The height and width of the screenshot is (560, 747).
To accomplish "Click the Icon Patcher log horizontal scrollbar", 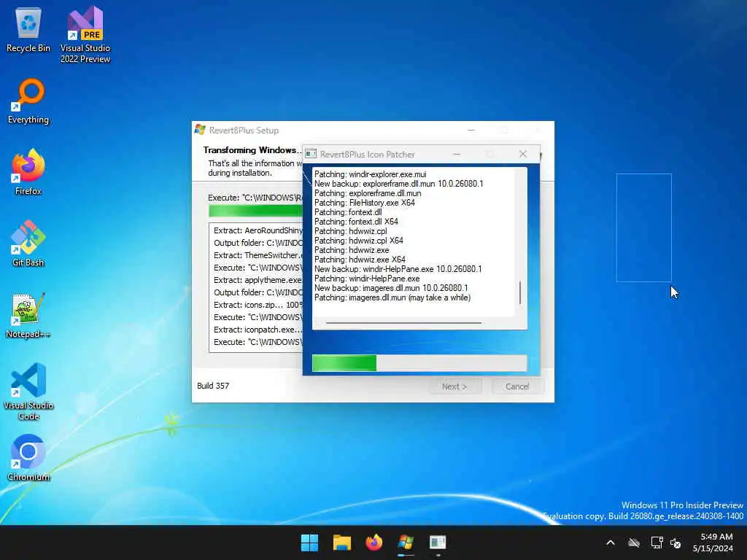I will coord(404,323).
